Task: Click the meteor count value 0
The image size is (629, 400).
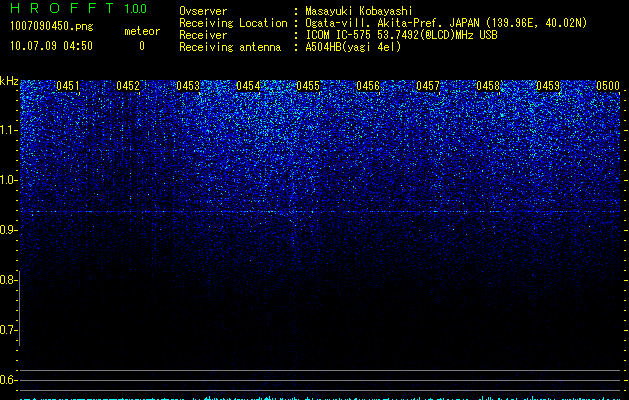Action: tap(142, 46)
